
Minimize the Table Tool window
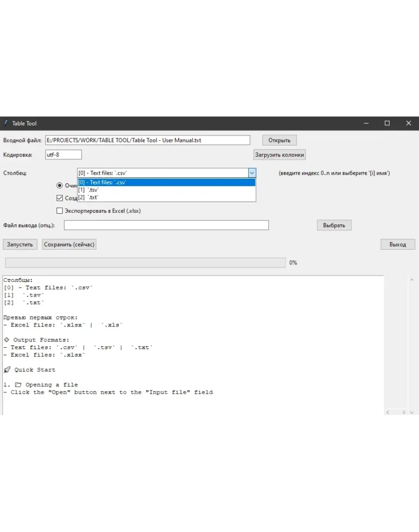click(x=366, y=123)
